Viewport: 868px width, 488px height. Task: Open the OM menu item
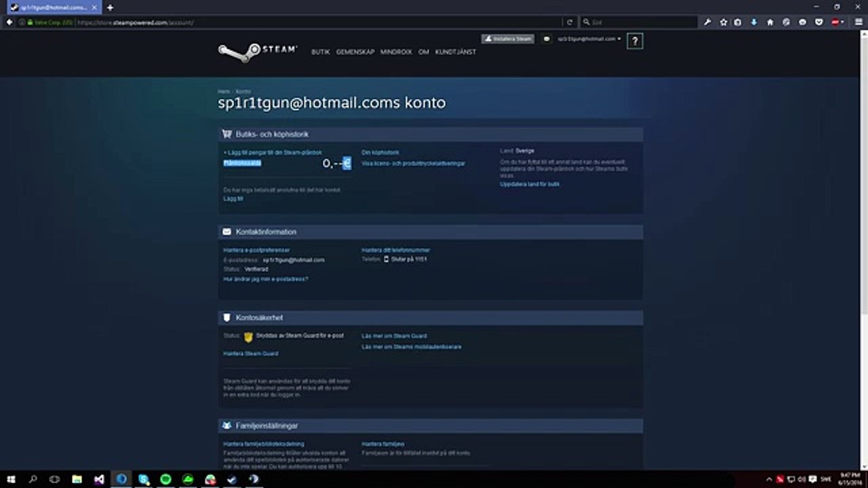(424, 52)
